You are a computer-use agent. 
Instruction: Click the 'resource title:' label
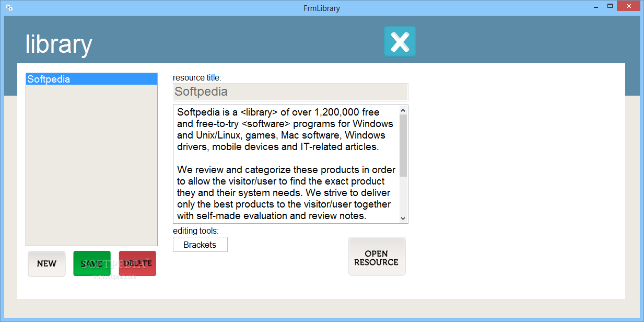pyautogui.click(x=197, y=78)
